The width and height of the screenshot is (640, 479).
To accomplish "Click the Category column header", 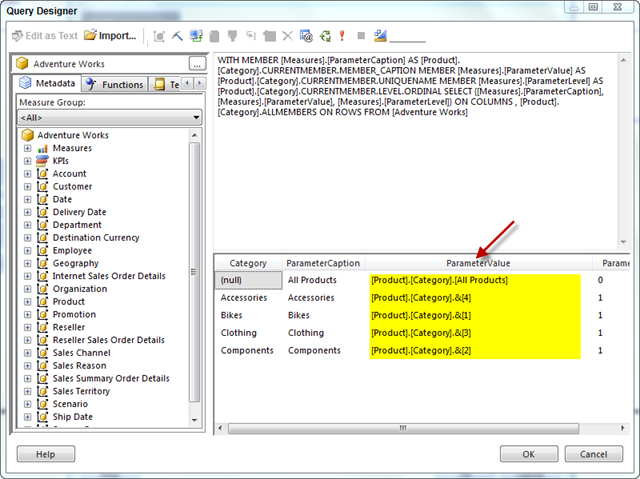I will pyautogui.click(x=248, y=263).
